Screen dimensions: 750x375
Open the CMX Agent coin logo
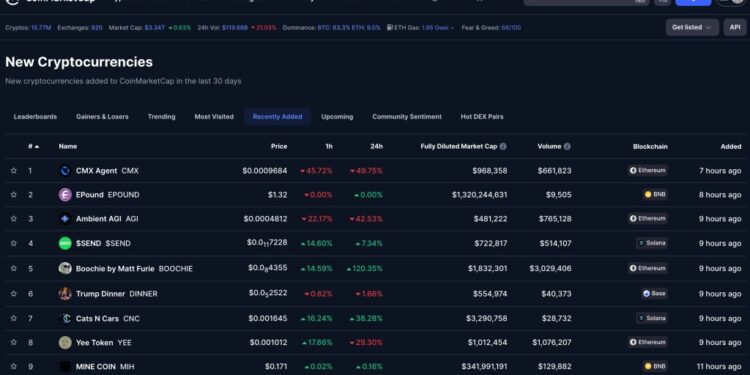(65, 171)
